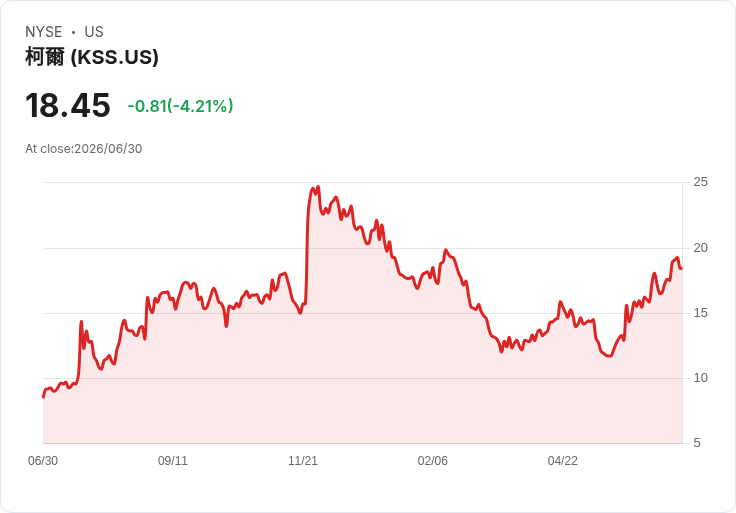Click the 18.45 closing price
The image size is (736, 513).
click(68, 106)
